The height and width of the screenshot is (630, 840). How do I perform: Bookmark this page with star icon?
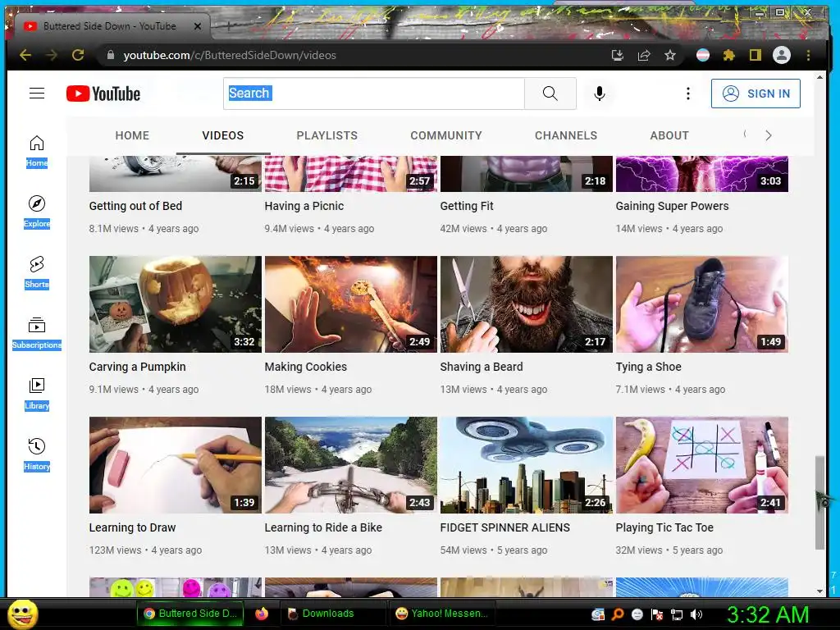(x=669, y=55)
